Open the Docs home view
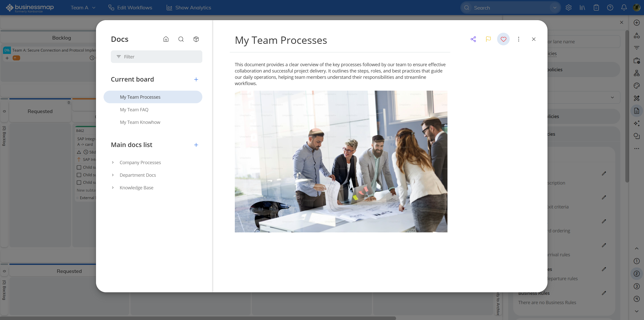Screen dimensions: 644x320 coord(166,39)
